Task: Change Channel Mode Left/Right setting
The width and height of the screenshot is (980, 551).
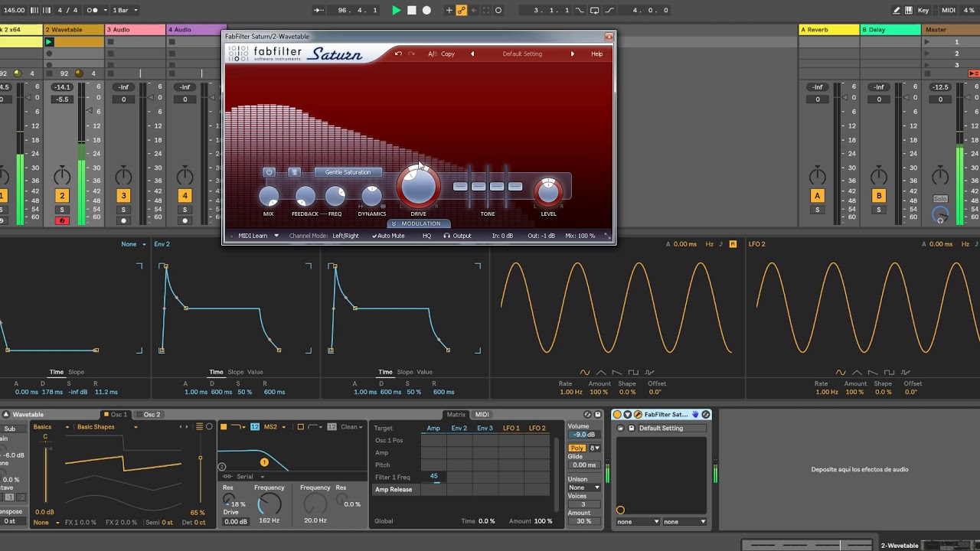Action: (345, 236)
